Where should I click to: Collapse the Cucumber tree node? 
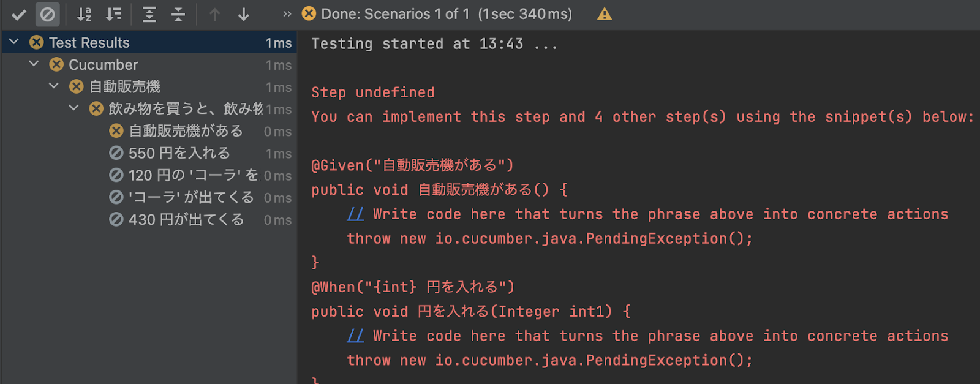coord(34,64)
